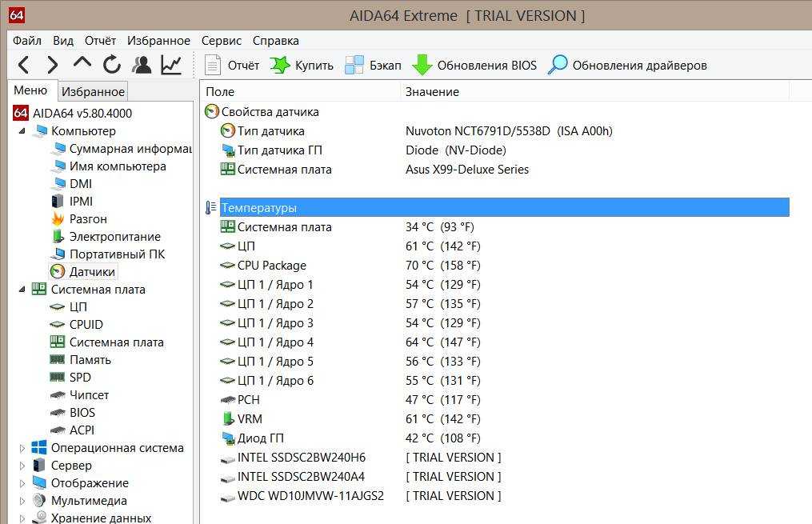Open the Отчёт menu in menu bar
The height and width of the screenshot is (524, 812).
pos(100,40)
